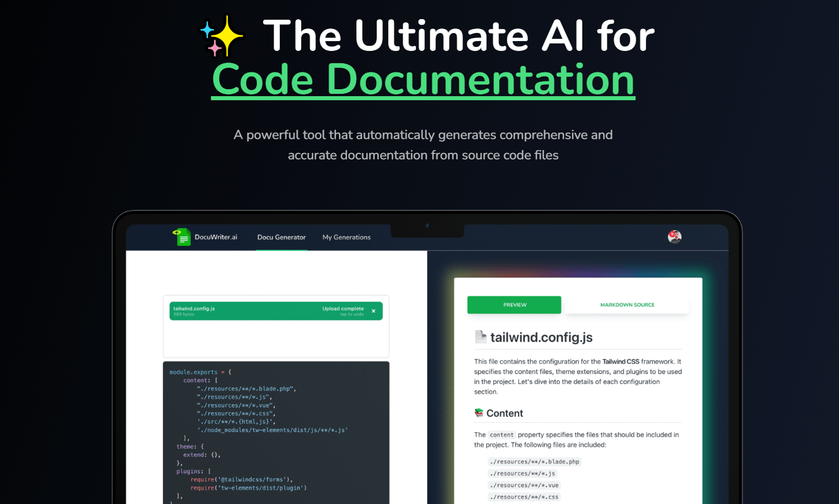839x504 pixels.
Task: Click 'The Ultimate AI for' headline text
Action: (x=458, y=36)
